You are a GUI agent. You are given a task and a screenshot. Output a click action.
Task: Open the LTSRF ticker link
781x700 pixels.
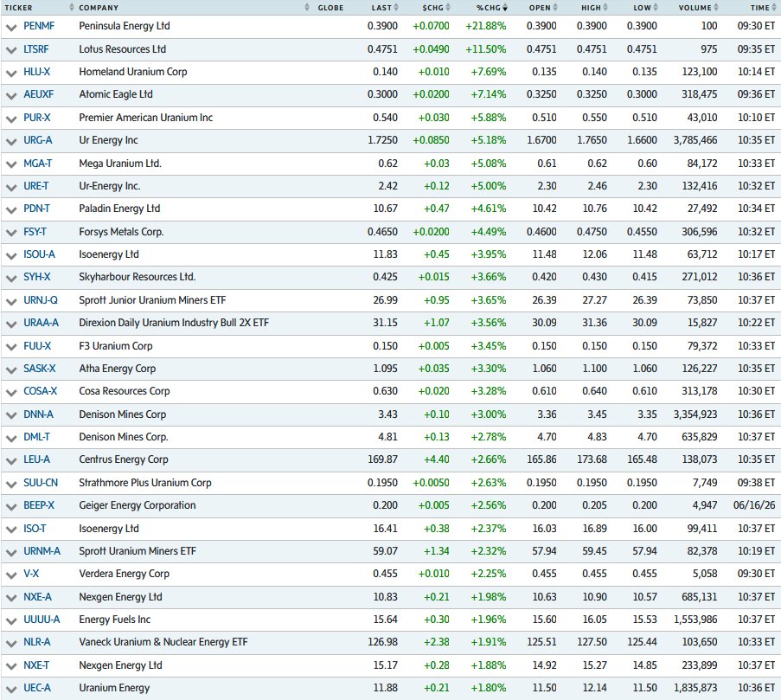tap(35, 48)
